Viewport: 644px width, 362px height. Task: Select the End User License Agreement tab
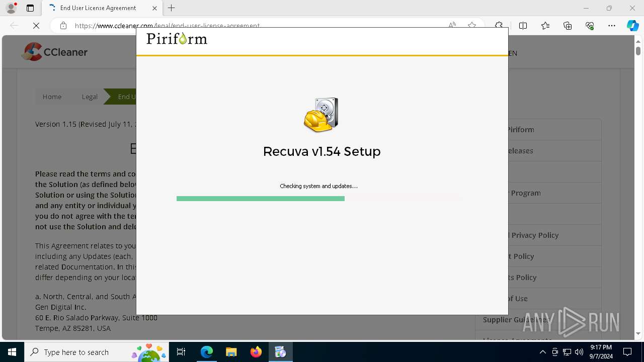102,8
